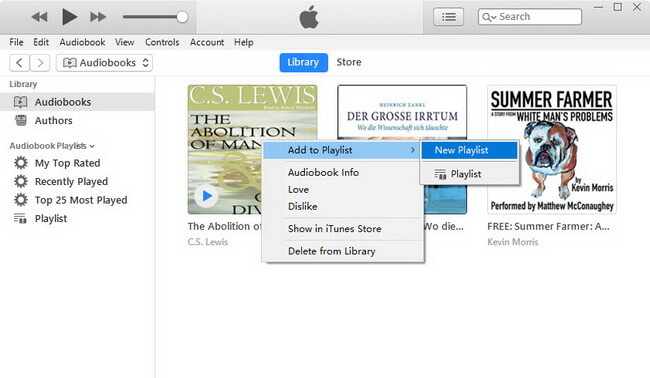Click the sidebar Playlist list icon
This screenshot has width=650, height=378.
point(20,218)
